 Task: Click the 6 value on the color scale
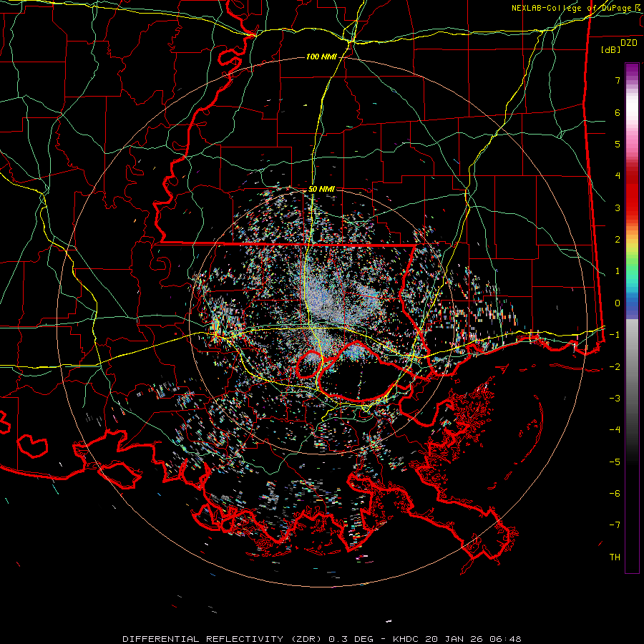click(x=618, y=112)
